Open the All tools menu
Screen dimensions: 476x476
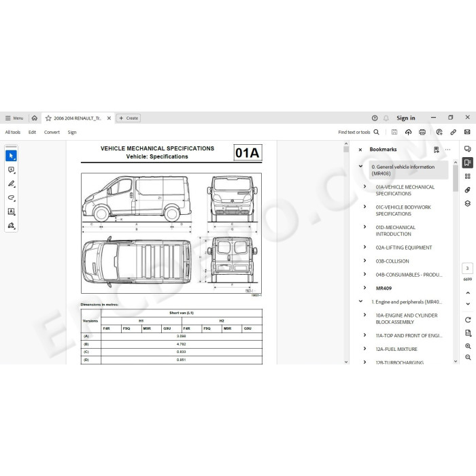(x=13, y=132)
